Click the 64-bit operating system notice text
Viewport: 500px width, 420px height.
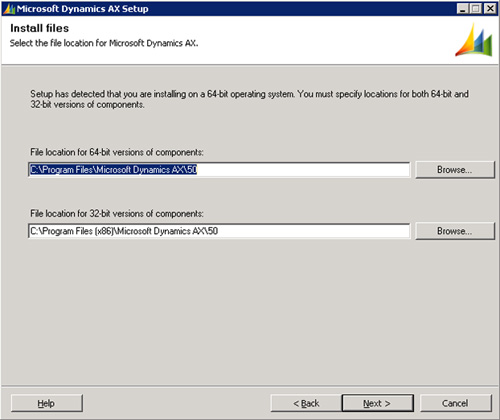point(249,99)
